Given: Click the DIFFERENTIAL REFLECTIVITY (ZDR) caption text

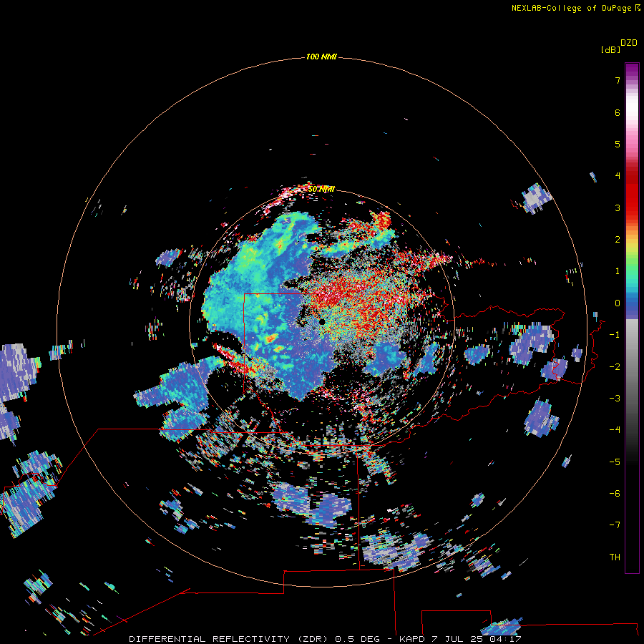Looking at the screenshot, I should (x=228, y=639).
